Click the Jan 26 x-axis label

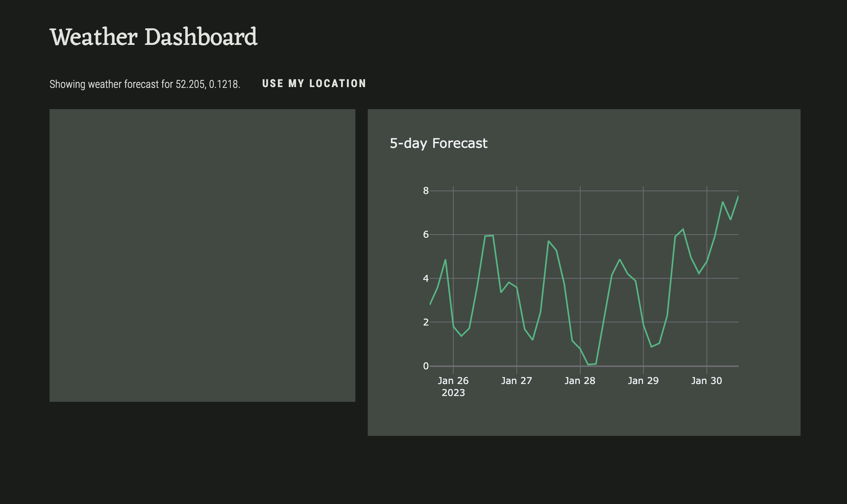pos(453,381)
